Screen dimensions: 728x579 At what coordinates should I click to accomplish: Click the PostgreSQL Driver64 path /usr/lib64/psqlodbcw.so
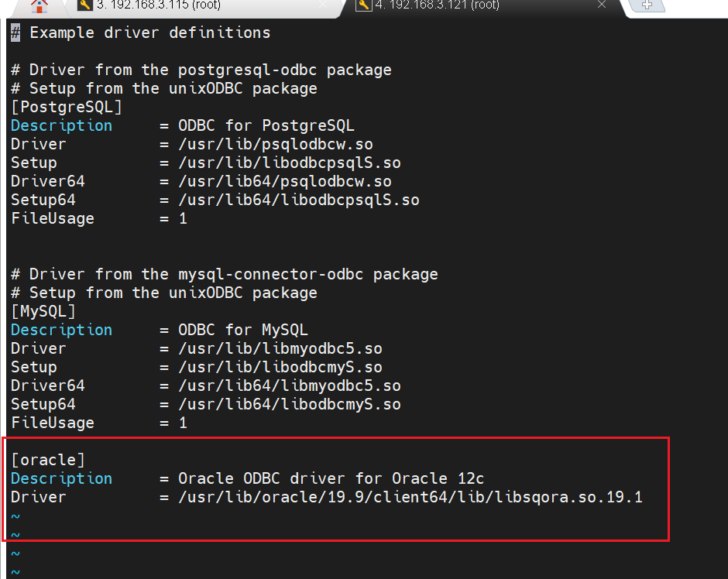coord(285,181)
